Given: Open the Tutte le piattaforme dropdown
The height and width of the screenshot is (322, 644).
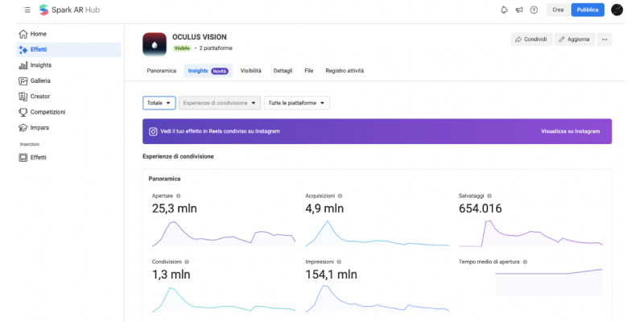Looking at the screenshot, I should point(297,103).
